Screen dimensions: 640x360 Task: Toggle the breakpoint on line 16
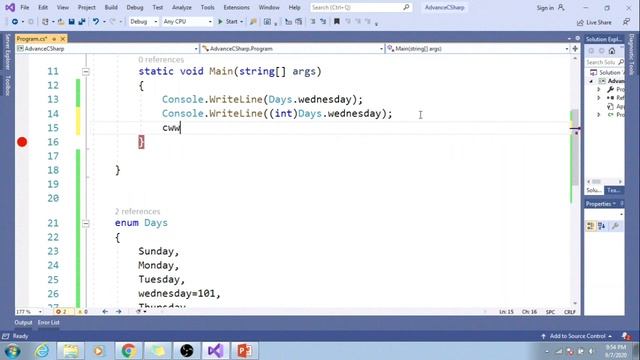click(x=22, y=142)
